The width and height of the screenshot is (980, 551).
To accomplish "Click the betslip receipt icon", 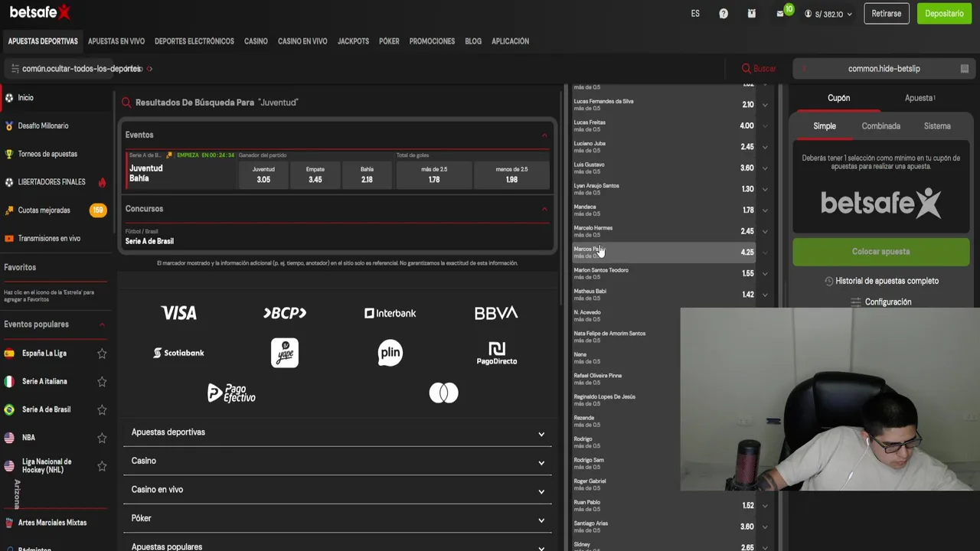I will point(965,69).
